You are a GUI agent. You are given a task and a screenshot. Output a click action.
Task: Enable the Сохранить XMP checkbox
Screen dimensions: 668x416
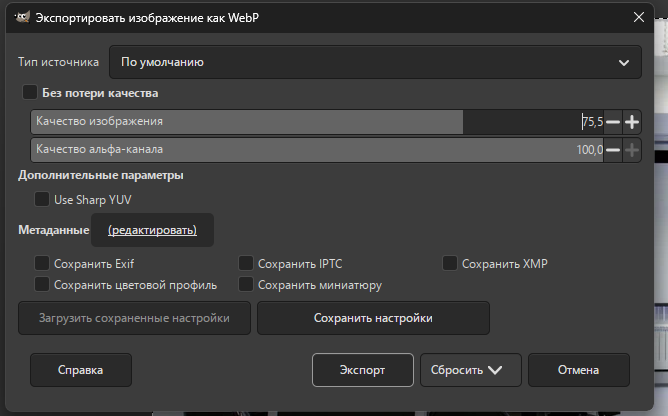pos(450,263)
